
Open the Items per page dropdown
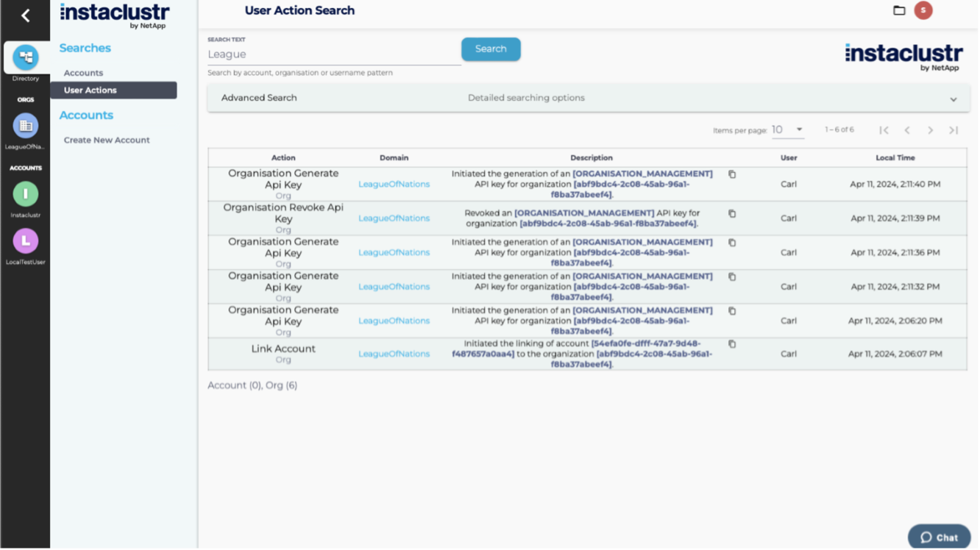coord(788,130)
